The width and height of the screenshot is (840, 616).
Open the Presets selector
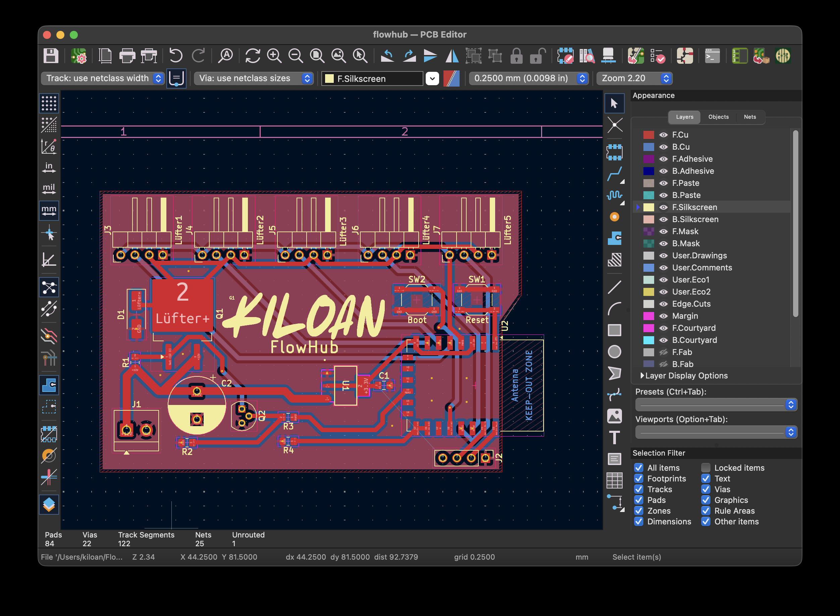point(716,405)
